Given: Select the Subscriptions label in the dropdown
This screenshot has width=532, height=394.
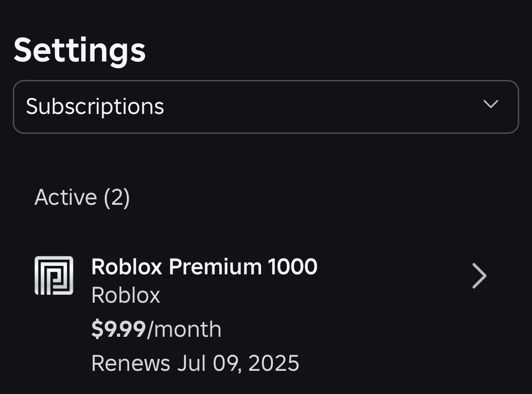Looking at the screenshot, I should point(95,107).
